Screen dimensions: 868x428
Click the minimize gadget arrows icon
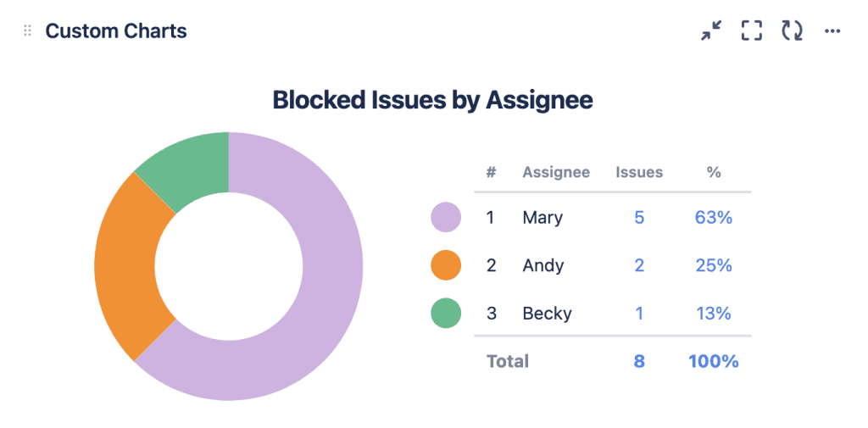point(711,31)
